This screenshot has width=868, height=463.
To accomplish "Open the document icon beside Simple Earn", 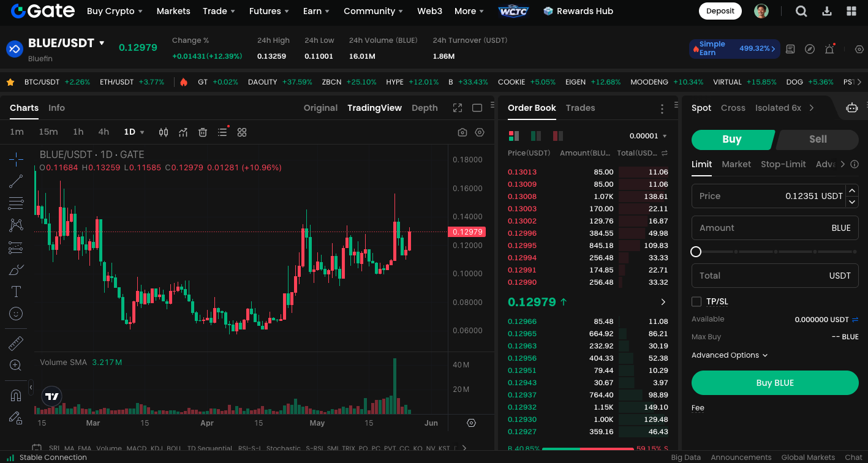I will pos(790,49).
